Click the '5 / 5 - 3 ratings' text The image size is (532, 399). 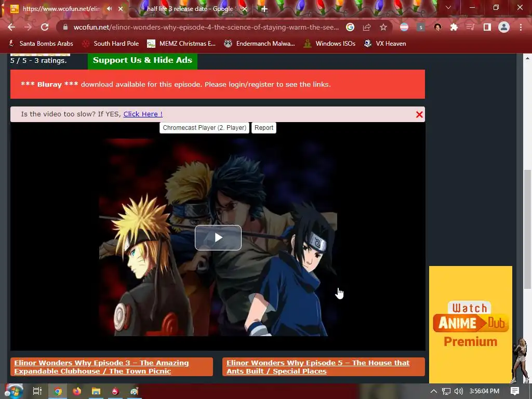38,61
